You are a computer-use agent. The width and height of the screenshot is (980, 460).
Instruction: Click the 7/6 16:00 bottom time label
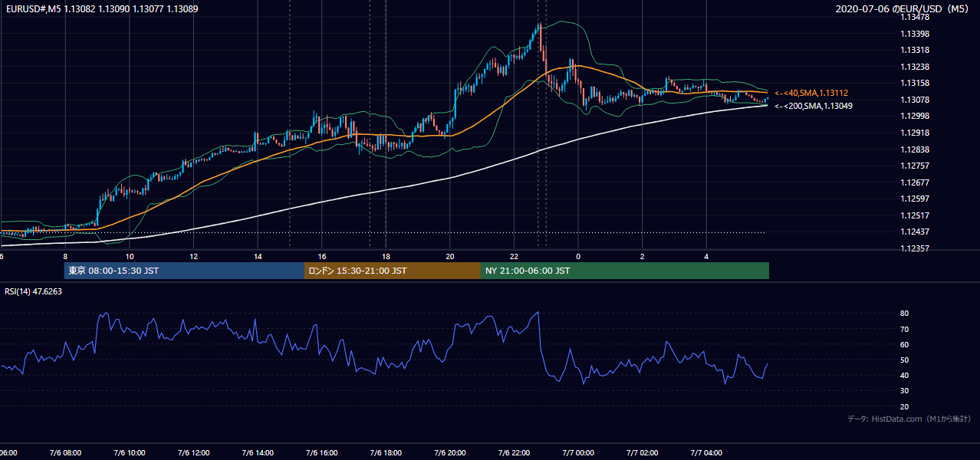coord(321,453)
